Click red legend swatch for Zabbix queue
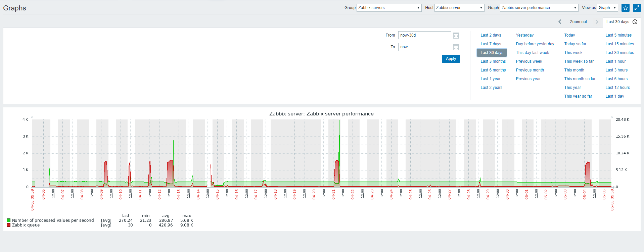Viewport: 644px width, 252px height. tap(8, 225)
